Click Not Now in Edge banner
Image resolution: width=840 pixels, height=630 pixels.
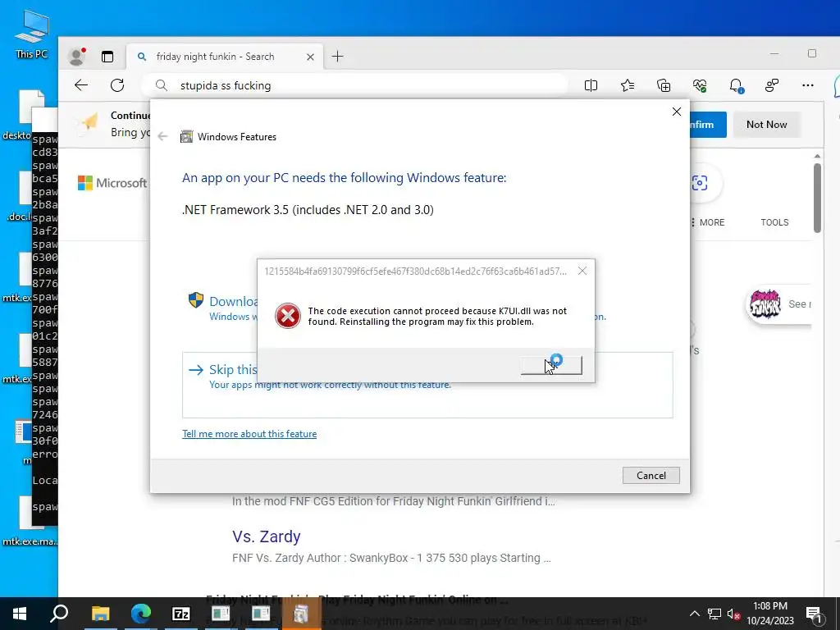(767, 125)
